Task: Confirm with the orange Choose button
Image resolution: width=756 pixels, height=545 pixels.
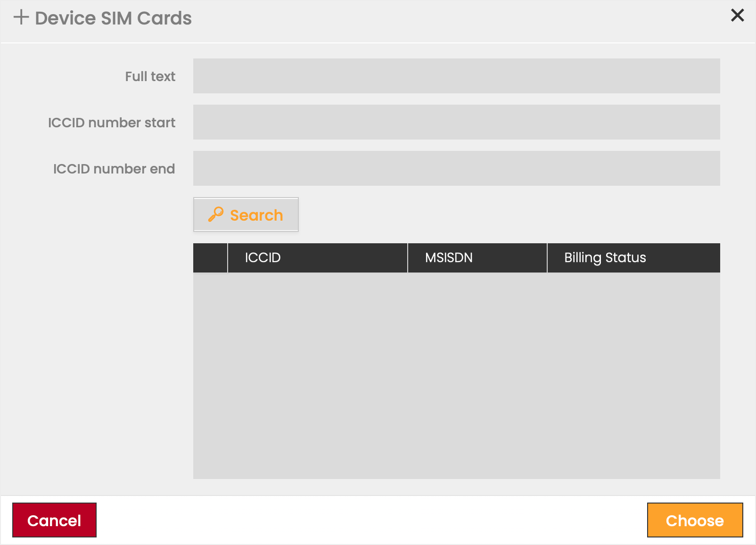Action: click(695, 520)
